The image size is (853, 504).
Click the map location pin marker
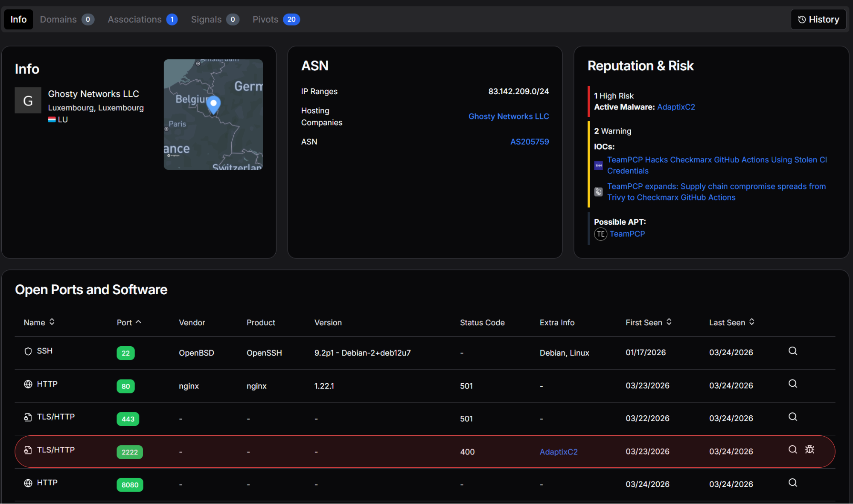coord(213,104)
